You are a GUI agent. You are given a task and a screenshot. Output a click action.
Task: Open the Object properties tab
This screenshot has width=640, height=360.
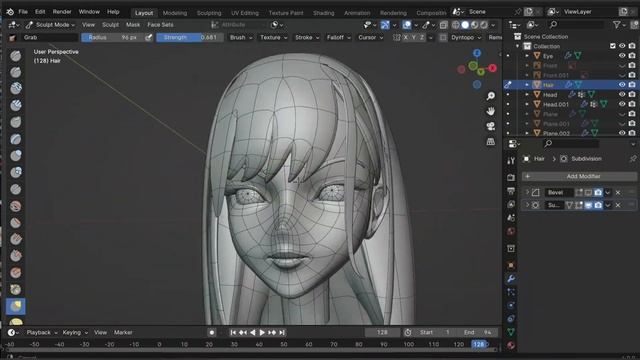point(511,265)
